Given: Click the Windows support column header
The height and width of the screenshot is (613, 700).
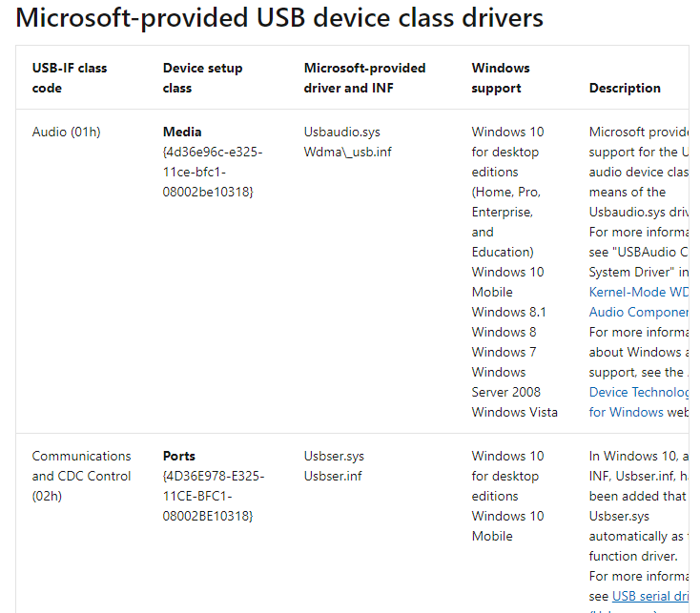Looking at the screenshot, I should coord(501,78).
